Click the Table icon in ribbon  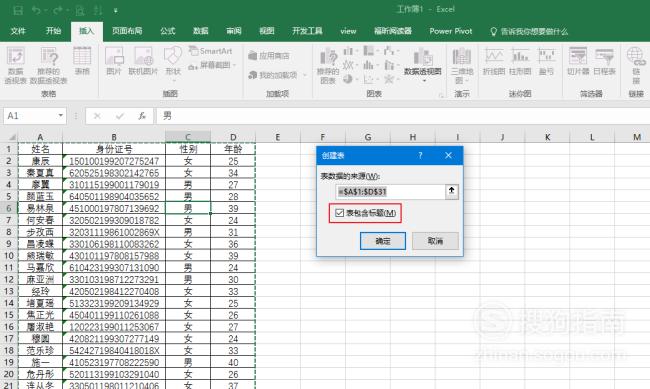pyautogui.click(x=82, y=61)
